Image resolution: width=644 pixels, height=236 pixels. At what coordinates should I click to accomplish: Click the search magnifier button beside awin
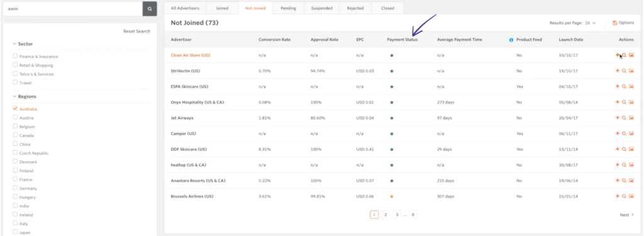point(150,9)
